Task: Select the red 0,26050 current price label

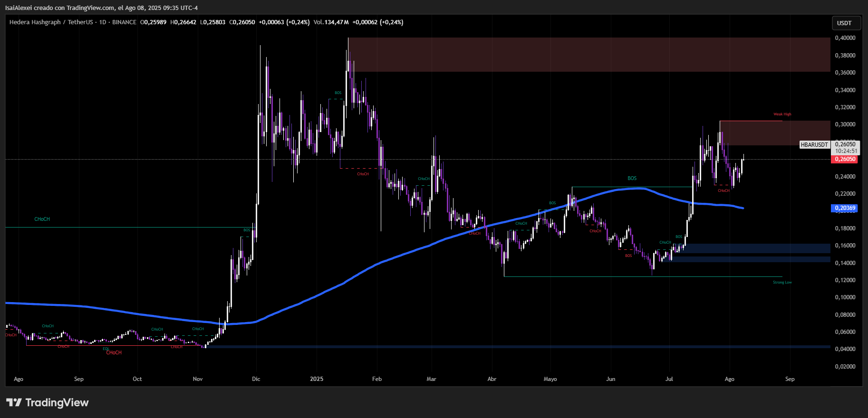Action: pos(845,159)
